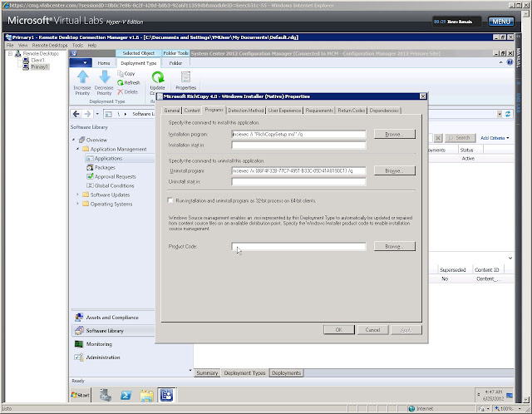This screenshot has height=414, width=532.
Task: Open the navigation history dropdown arrow
Action: pyautogui.click(x=97, y=114)
